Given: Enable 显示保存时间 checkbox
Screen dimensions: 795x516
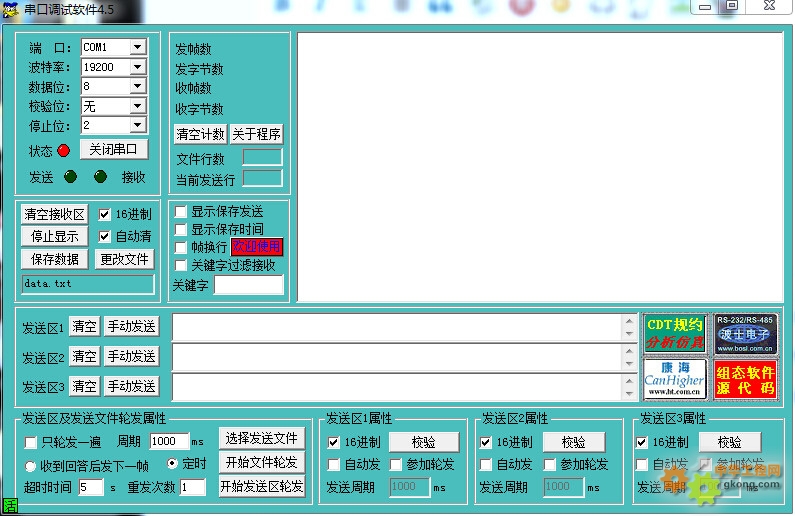Looking at the screenshot, I should coord(180,229).
